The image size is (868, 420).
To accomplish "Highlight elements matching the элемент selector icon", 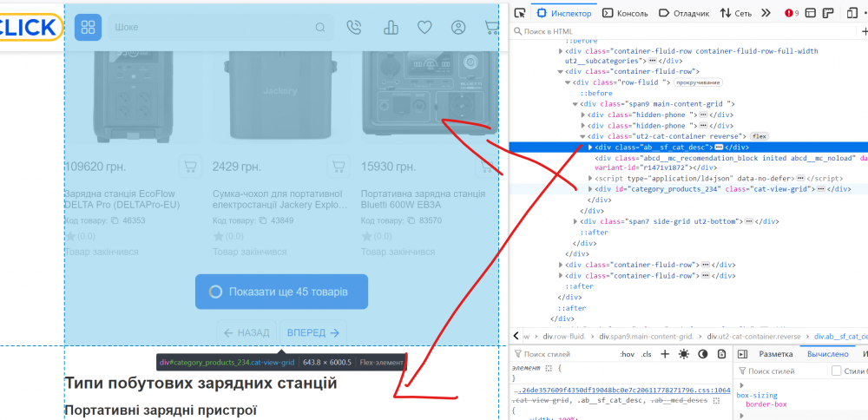I will coord(549,367).
